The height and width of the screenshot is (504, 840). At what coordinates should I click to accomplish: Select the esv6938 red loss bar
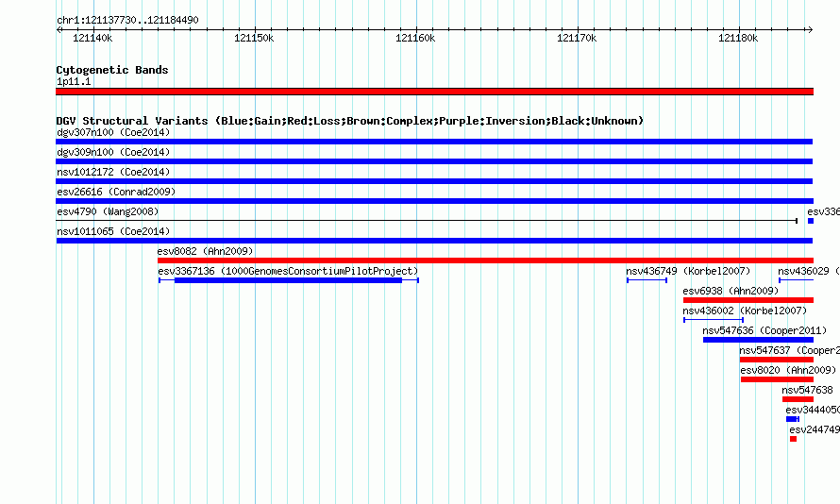tap(748, 300)
